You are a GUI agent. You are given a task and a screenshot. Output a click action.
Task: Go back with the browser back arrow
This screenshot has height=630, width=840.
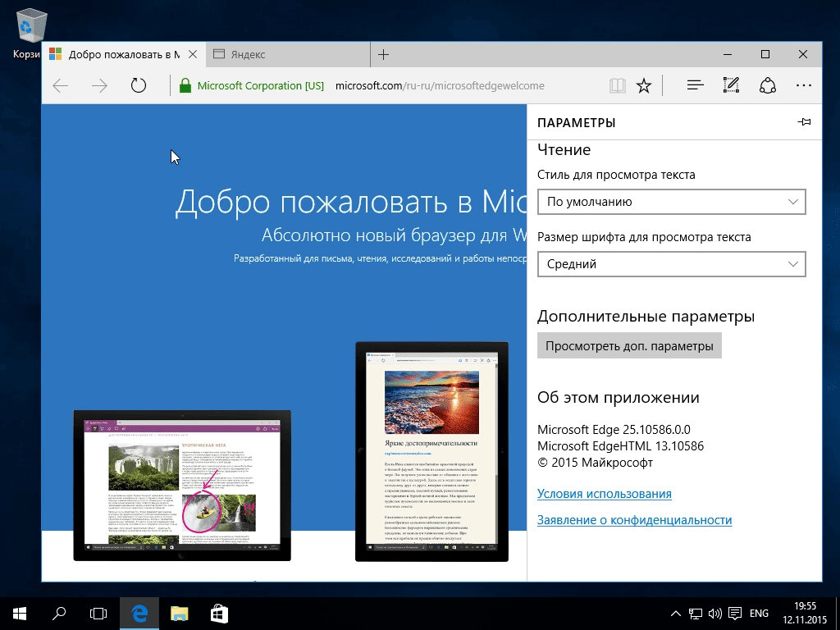61,85
